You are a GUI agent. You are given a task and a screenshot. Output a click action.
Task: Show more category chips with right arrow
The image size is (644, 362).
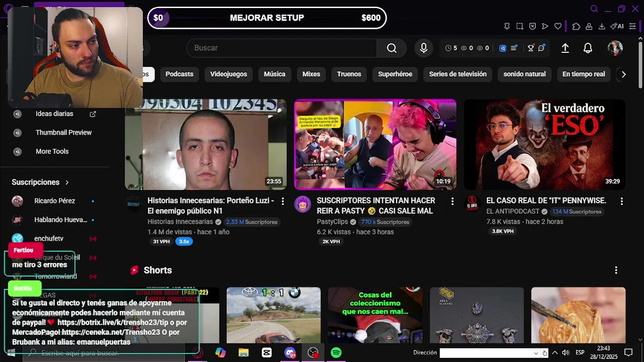click(x=623, y=74)
